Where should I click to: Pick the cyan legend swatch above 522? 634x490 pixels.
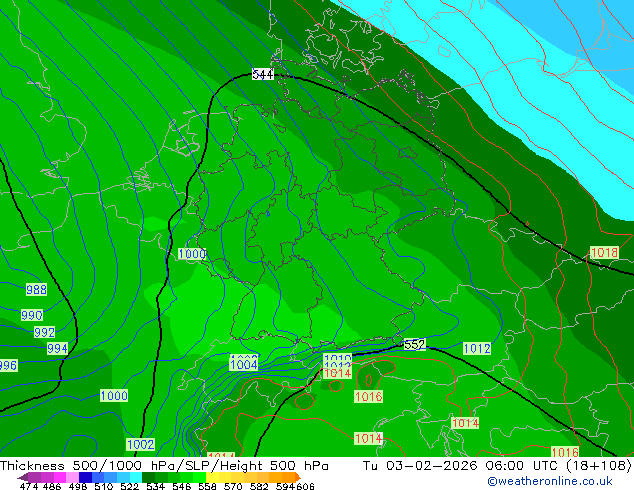click(136, 477)
